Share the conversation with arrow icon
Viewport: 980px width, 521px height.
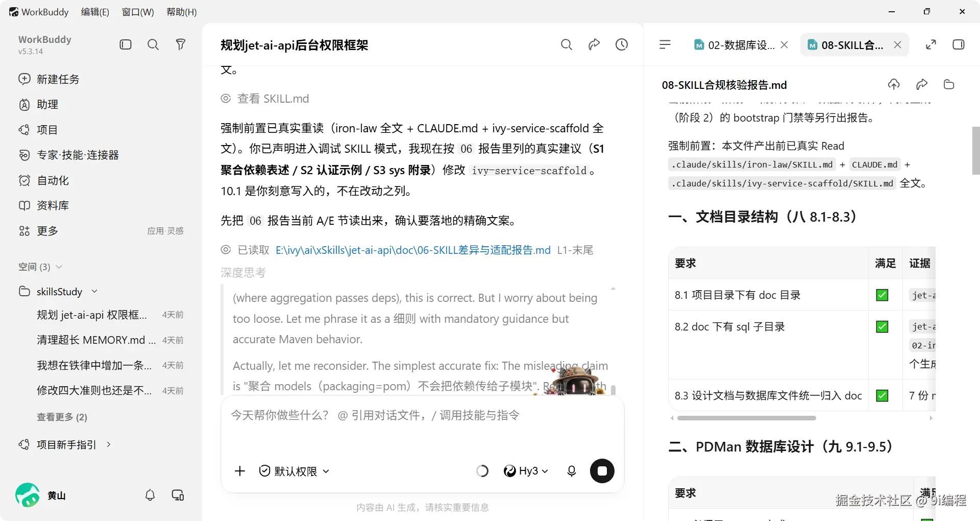[x=594, y=44]
